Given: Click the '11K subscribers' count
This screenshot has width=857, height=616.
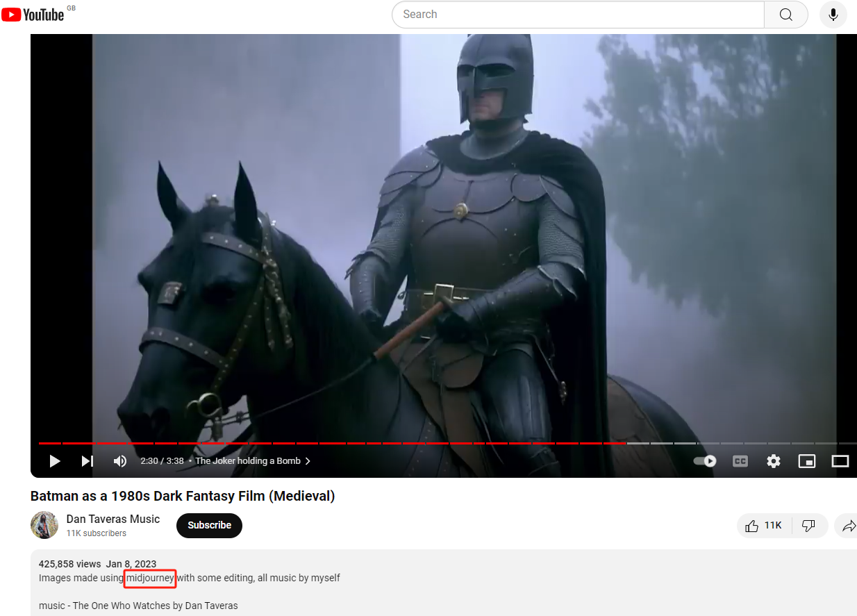Looking at the screenshot, I should [x=97, y=533].
